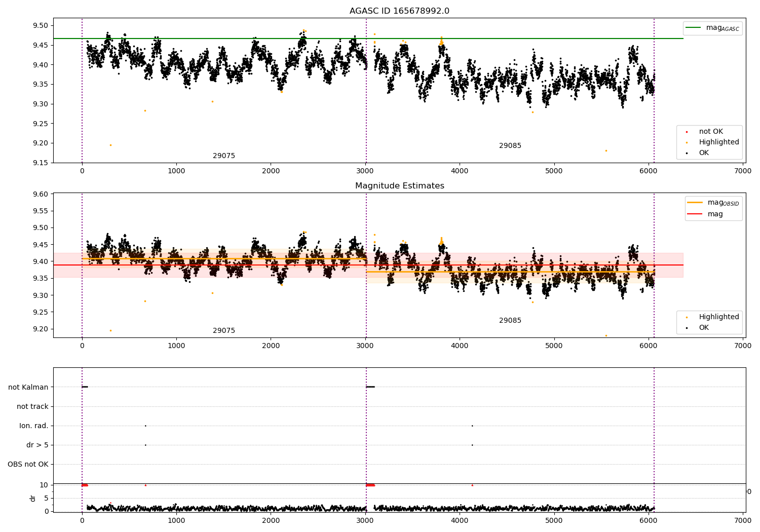760x532 pixels.
Task: Click the '0' x-tick label under the top plot
Action: tap(82, 171)
